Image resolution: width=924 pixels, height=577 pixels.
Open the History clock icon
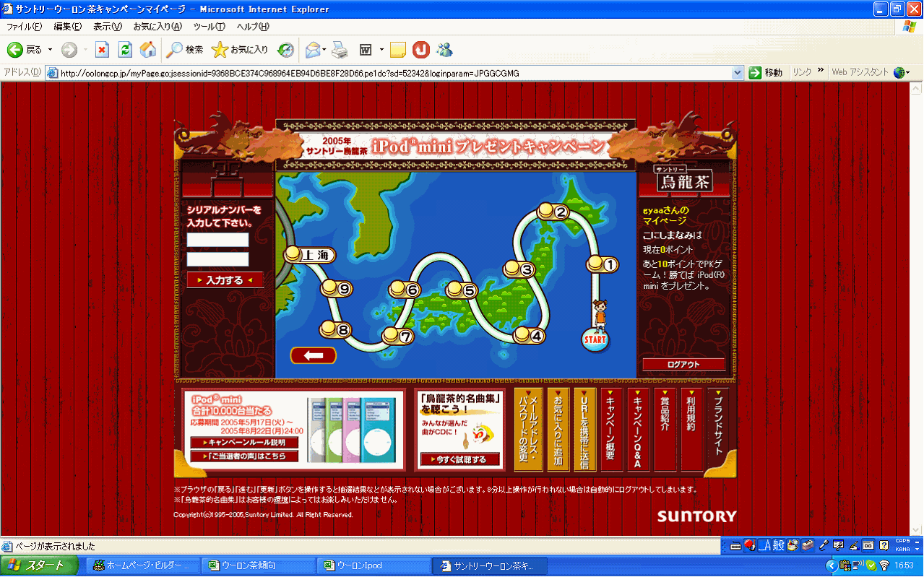286,50
